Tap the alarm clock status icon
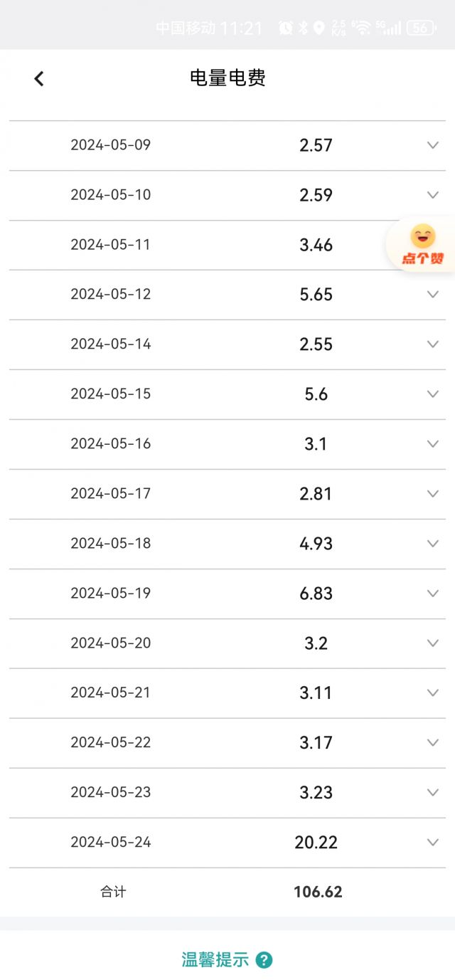455x980 pixels. click(286, 28)
